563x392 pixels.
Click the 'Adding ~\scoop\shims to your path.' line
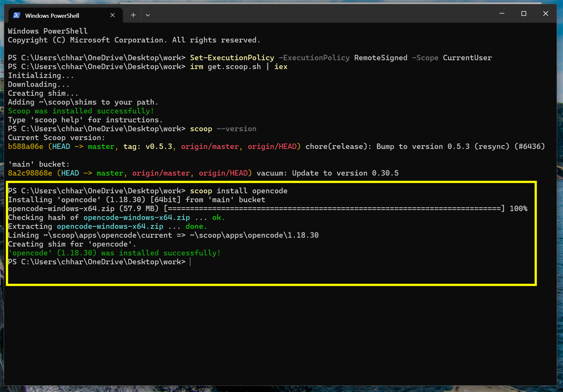tap(83, 102)
